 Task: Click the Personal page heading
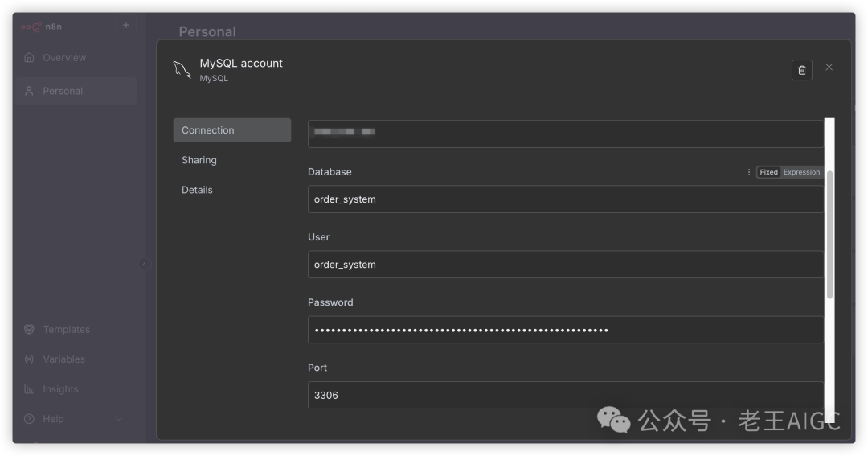click(x=207, y=31)
